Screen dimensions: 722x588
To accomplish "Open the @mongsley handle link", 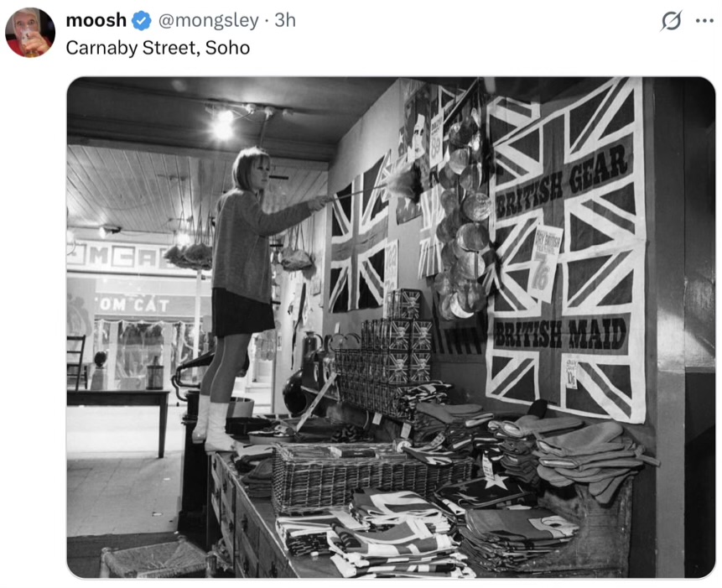I will coord(208,21).
